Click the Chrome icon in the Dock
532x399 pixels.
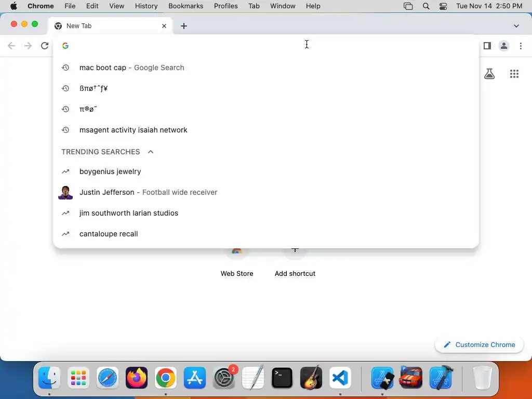[x=166, y=378]
